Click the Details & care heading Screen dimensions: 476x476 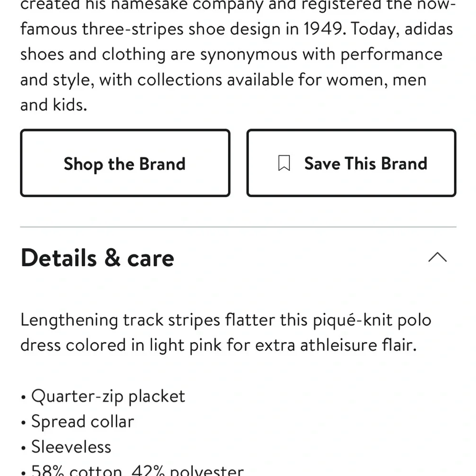click(98, 258)
